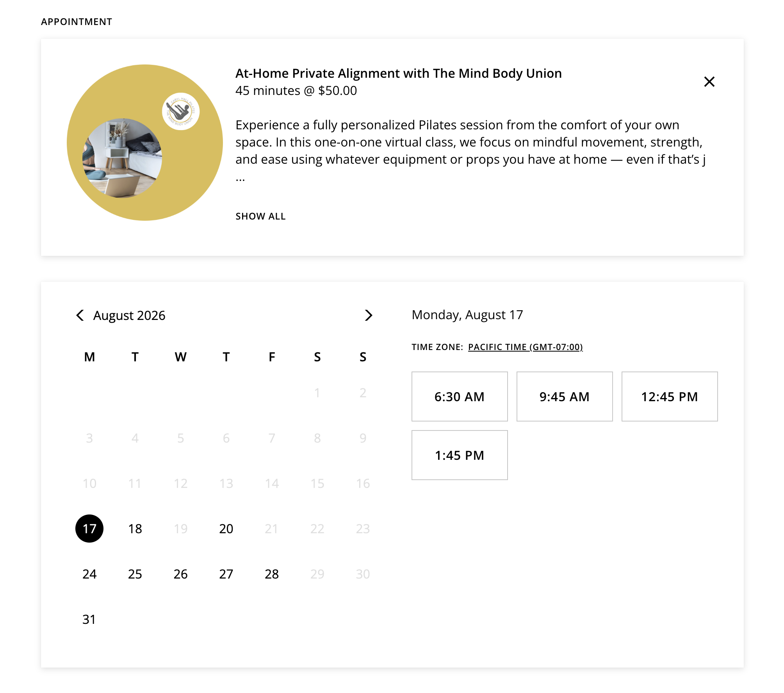Advance to next month arrow
The width and height of the screenshot is (784, 693).
pos(368,315)
